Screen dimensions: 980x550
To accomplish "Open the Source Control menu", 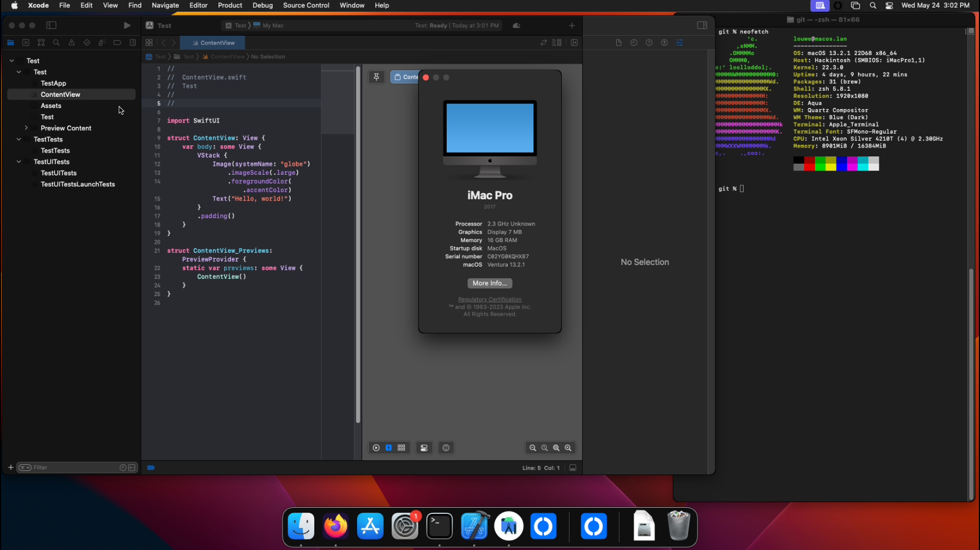I will click(306, 6).
